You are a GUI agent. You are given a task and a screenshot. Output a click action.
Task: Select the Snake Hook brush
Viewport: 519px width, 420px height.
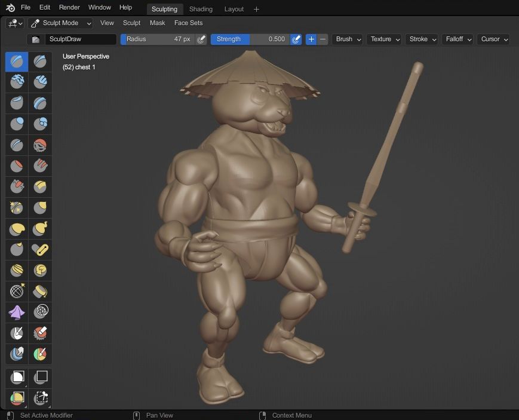click(x=40, y=228)
